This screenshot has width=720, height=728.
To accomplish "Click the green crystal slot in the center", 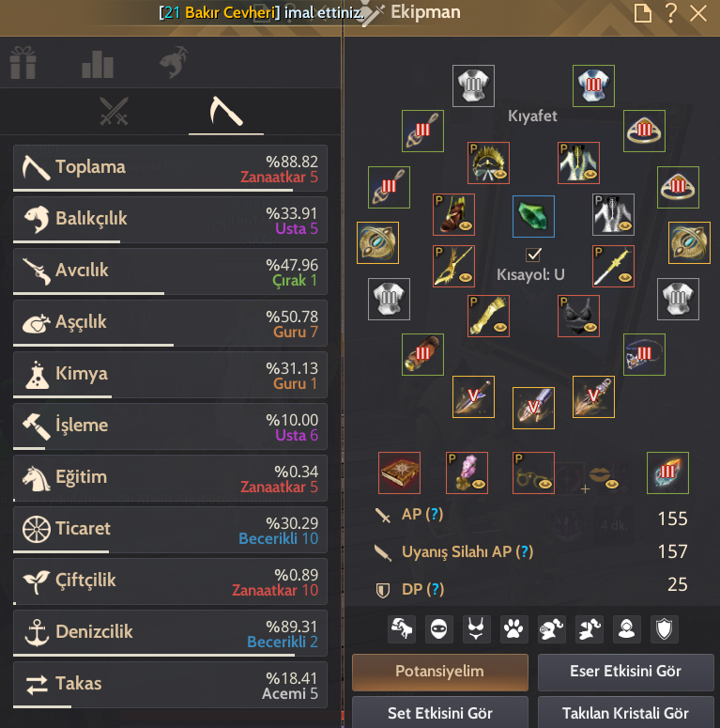I will point(533,216).
